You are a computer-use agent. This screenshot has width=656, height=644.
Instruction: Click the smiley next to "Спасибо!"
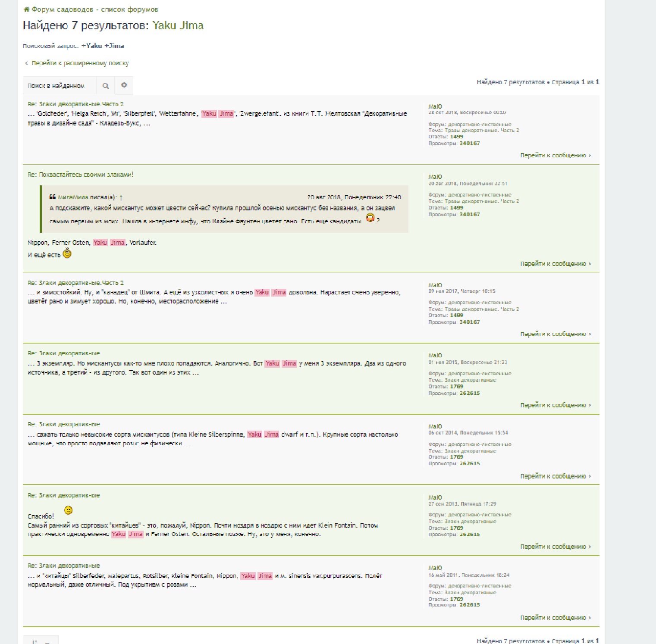tap(68, 511)
